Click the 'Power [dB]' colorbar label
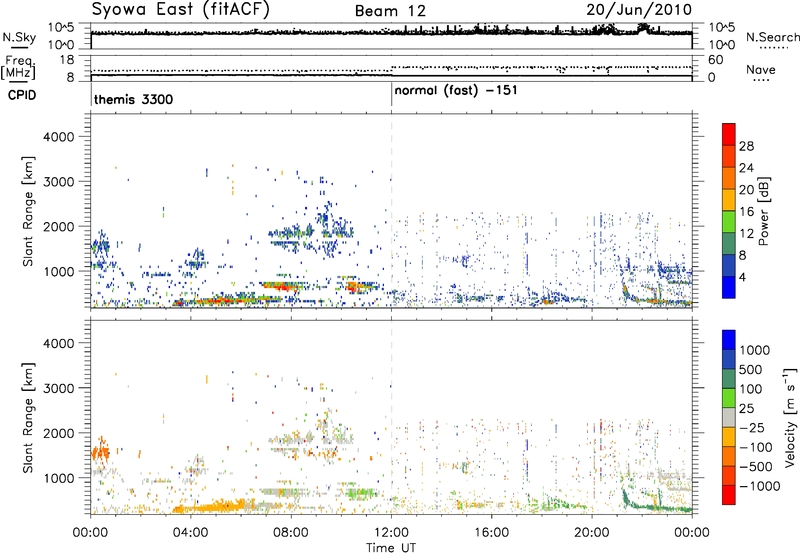 [763, 211]
